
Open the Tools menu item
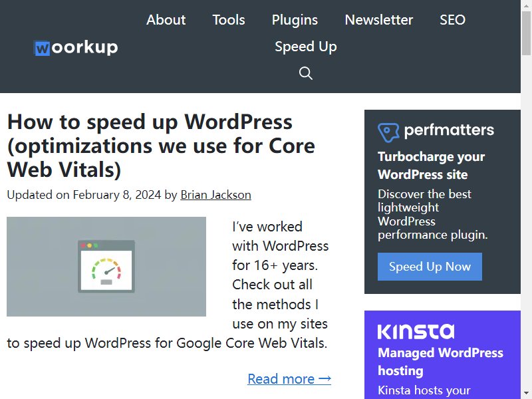point(229,20)
